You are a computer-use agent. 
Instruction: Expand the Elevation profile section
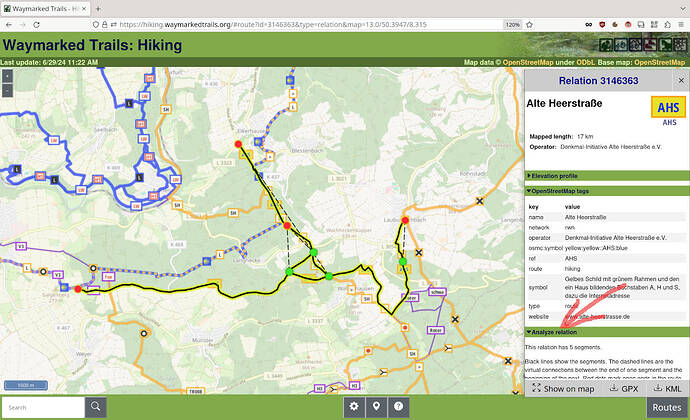coord(607,176)
